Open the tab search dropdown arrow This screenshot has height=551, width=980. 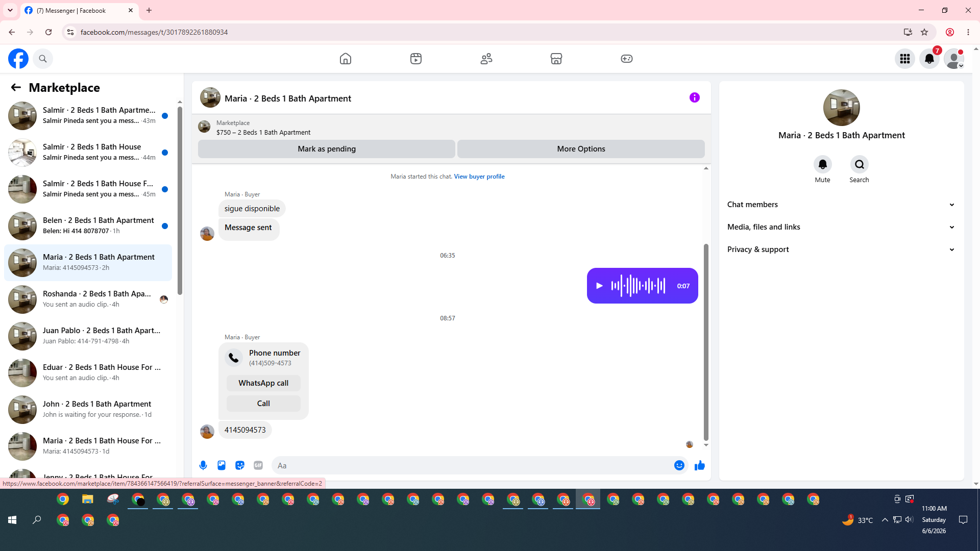click(x=10, y=10)
